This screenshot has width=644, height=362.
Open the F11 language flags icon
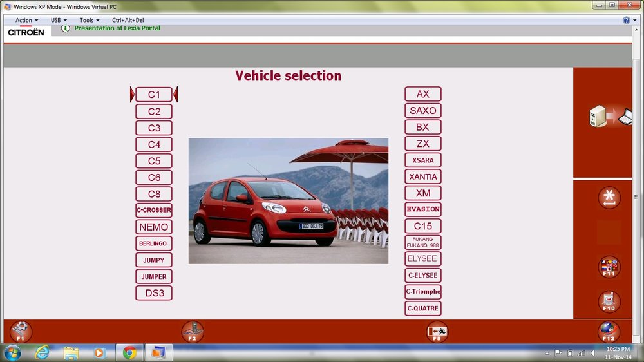609,267
